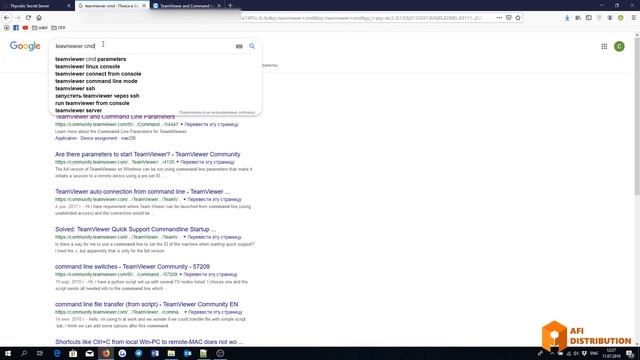
Task: Choose the Russian-language suggestion ending in ssh
Action: click(x=97, y=96)
